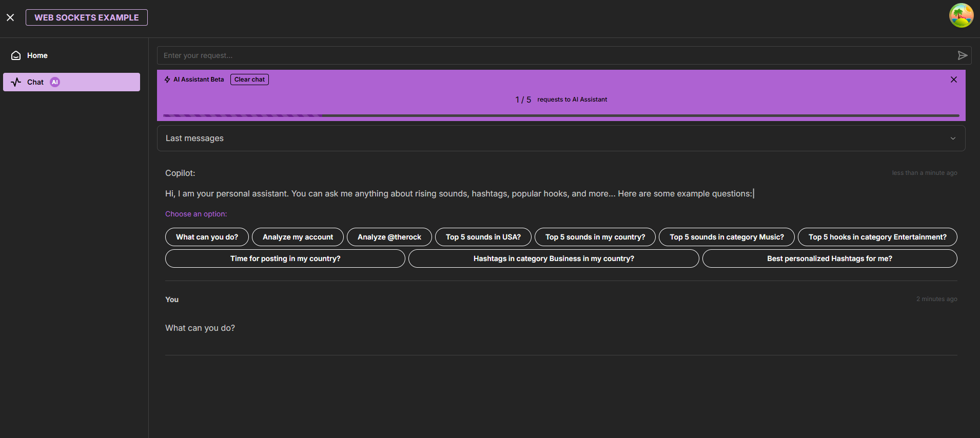Open the user profile avatar
Viewport: 980px width, 438px height.
[961, 15]
